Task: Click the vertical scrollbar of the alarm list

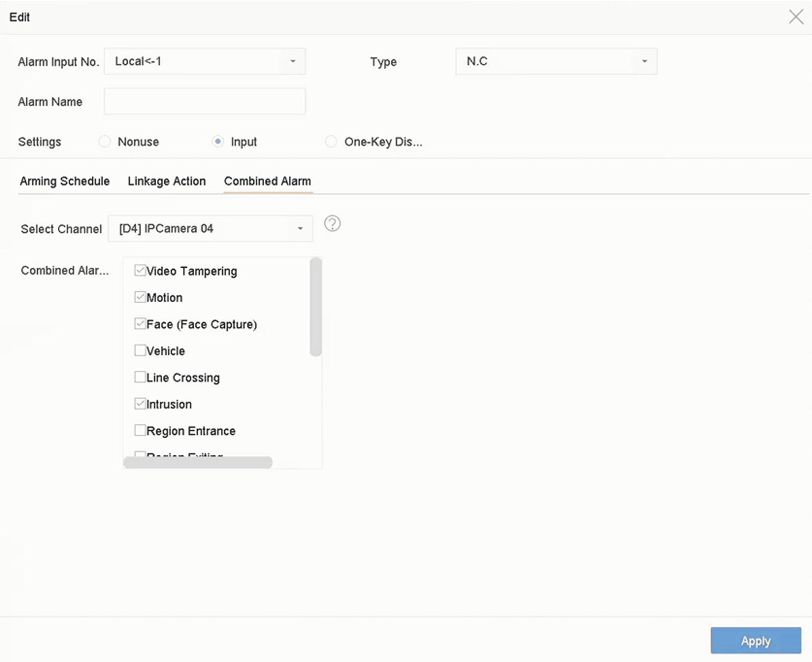Action: pos(316,307)
